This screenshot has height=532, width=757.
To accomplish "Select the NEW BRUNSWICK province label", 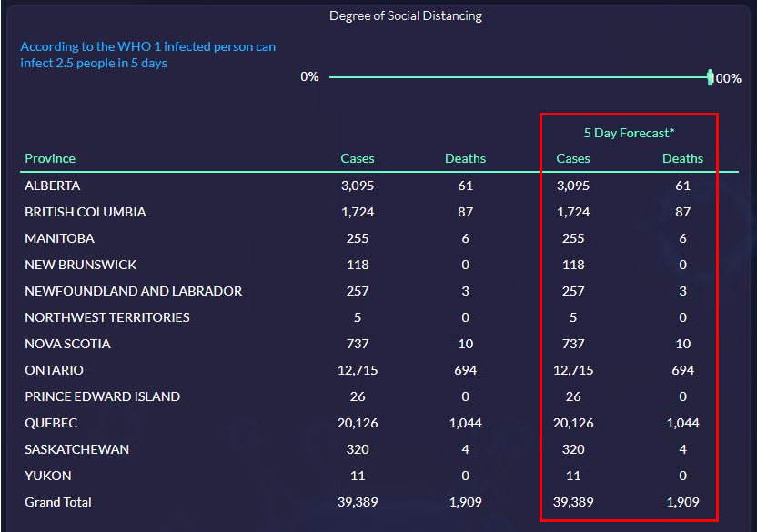I will 81,265.
